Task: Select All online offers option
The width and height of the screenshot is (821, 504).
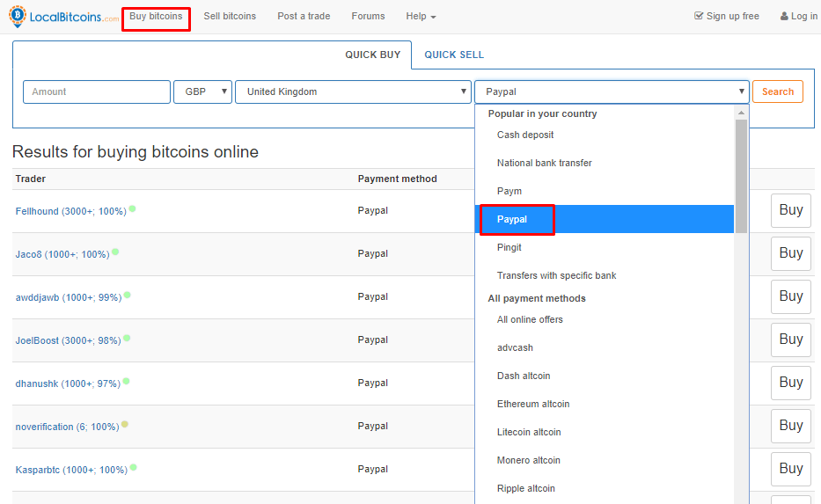Action: [x=605, y=320]
